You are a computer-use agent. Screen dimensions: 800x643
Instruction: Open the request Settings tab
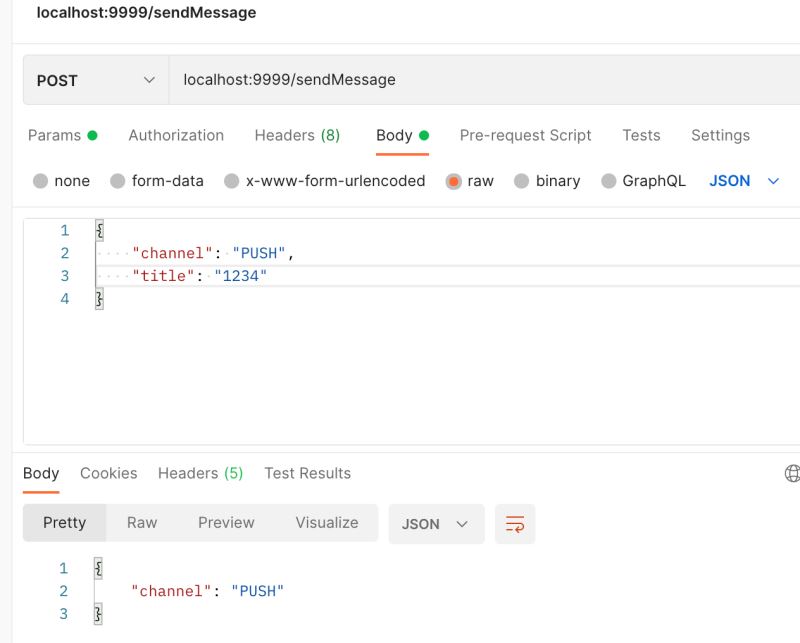(x=720, y=135)
